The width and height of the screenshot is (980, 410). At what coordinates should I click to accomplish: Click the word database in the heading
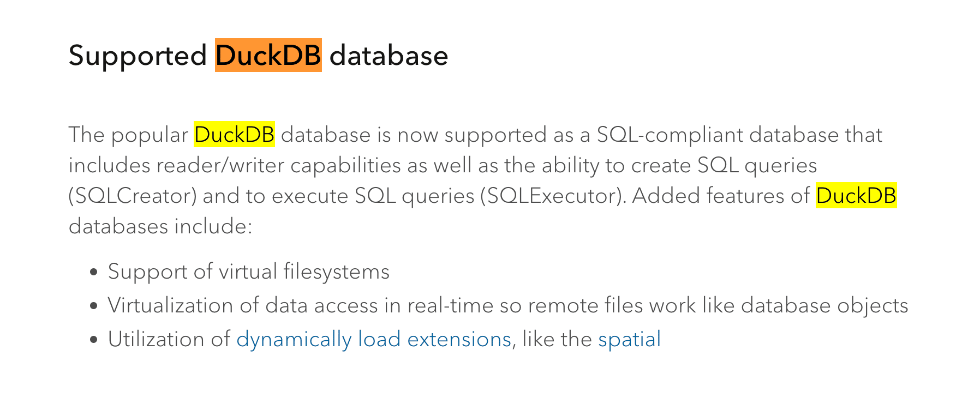(x=389, y=56)
